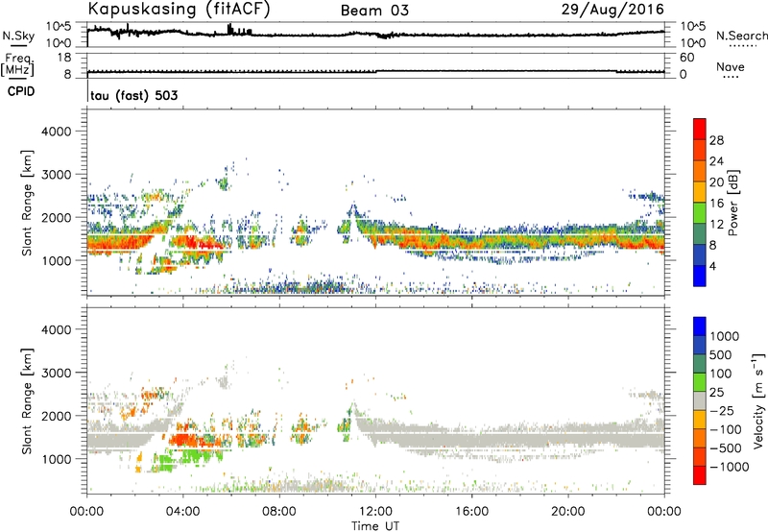The width and height of the screenshot is (768, 532).
Task: Click 'Slant Range [km]' label of velocity panel
Action: [27, 400]
